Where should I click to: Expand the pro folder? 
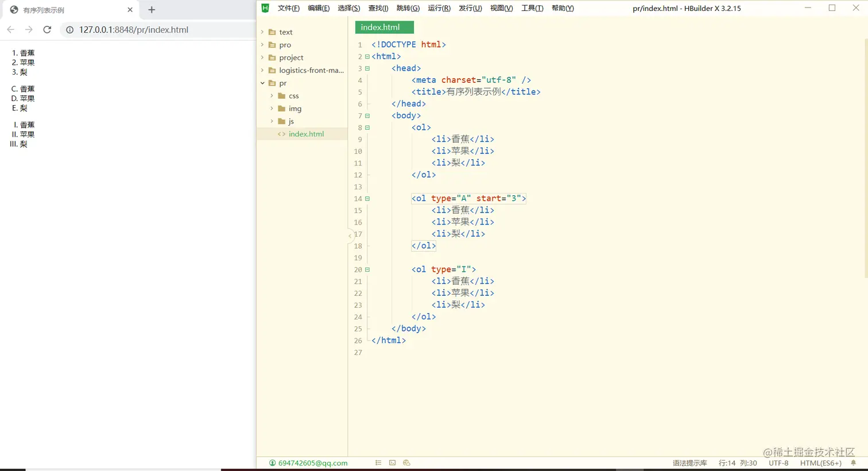pos(262,45)
